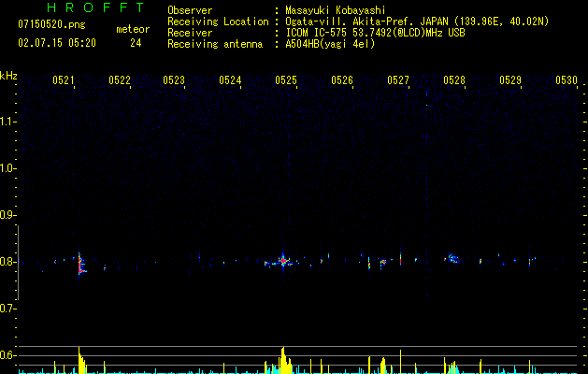
Task: Click the 'meteor' count label
Action: 133,29
